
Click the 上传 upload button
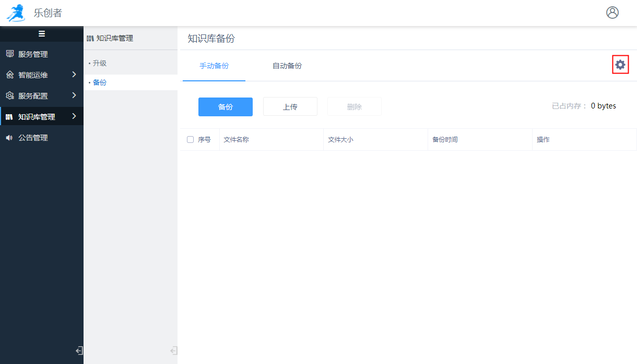click(x=290, y=106)
